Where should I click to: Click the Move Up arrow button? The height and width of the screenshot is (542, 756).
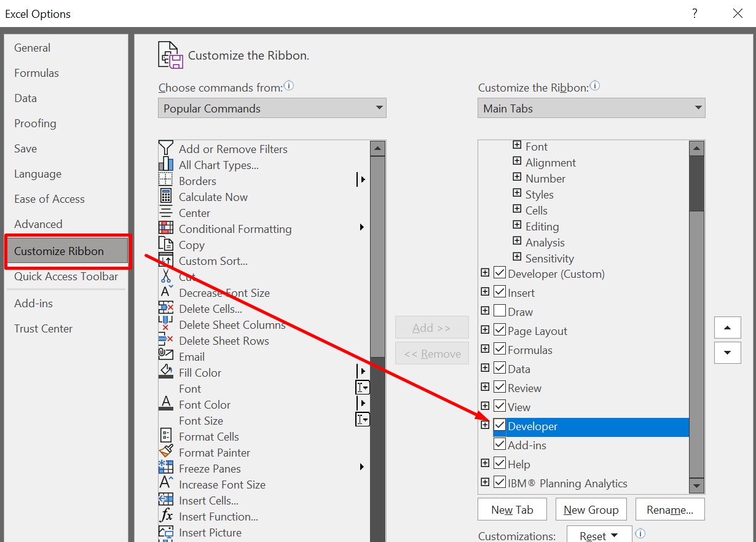(728, 328)
